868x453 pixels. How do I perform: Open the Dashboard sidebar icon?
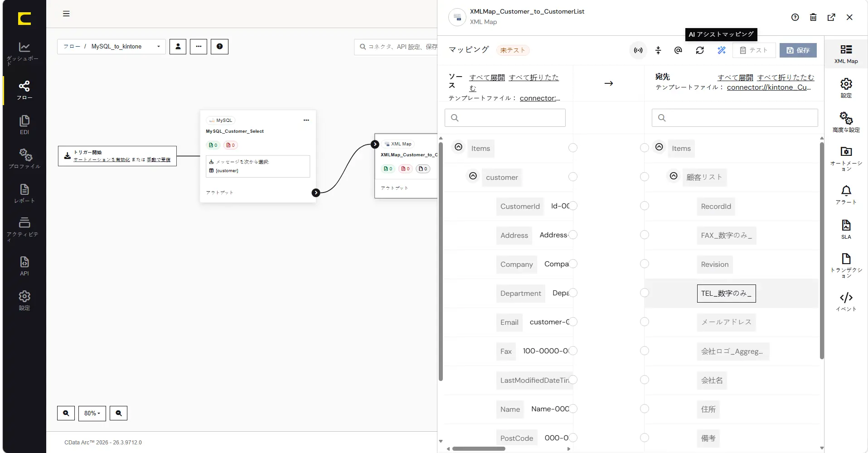pos(24,53)
